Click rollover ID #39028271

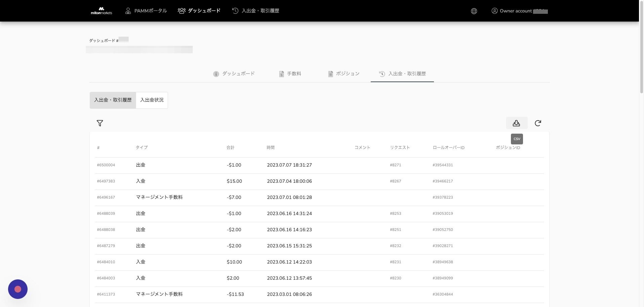[443, 246]
